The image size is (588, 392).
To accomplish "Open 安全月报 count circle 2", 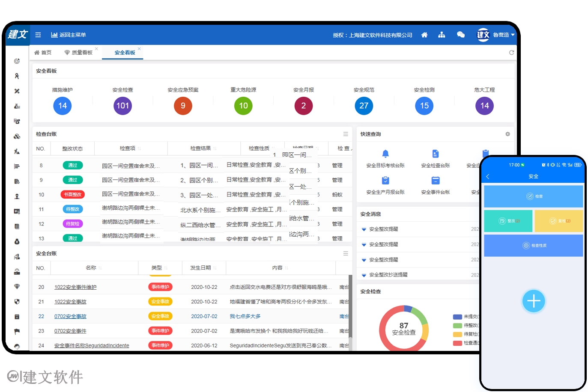I will [x=304, y=106].
